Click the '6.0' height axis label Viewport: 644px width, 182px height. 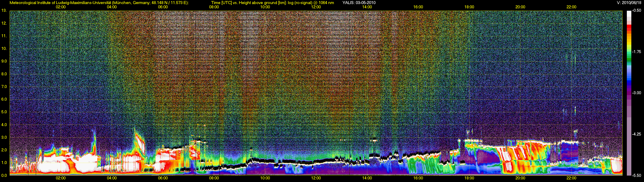coord(4,99)
